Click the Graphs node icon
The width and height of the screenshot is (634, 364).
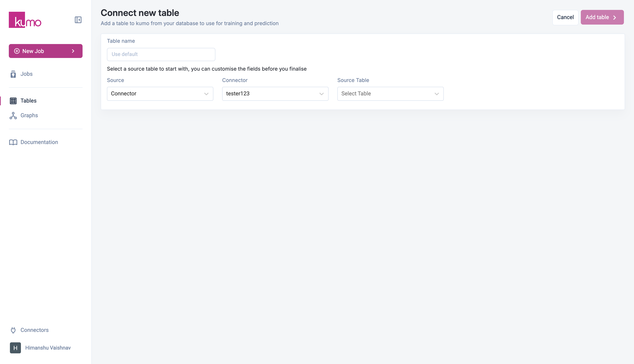tap(13, 116)
